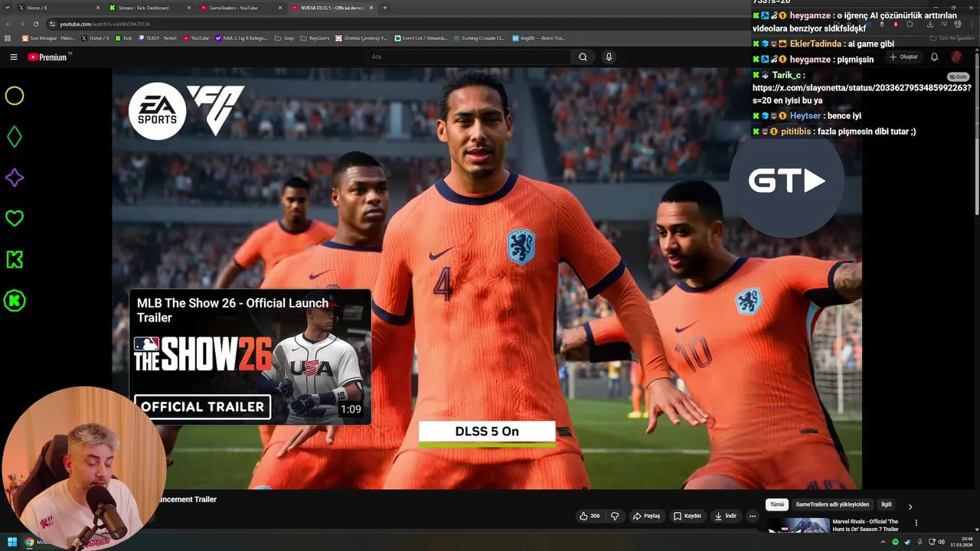Close the GameTrailers - YouTube tab

coord(280,8)
